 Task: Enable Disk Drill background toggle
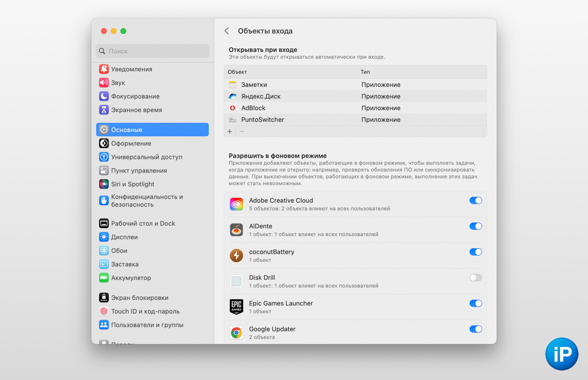[x=475, y=278]
